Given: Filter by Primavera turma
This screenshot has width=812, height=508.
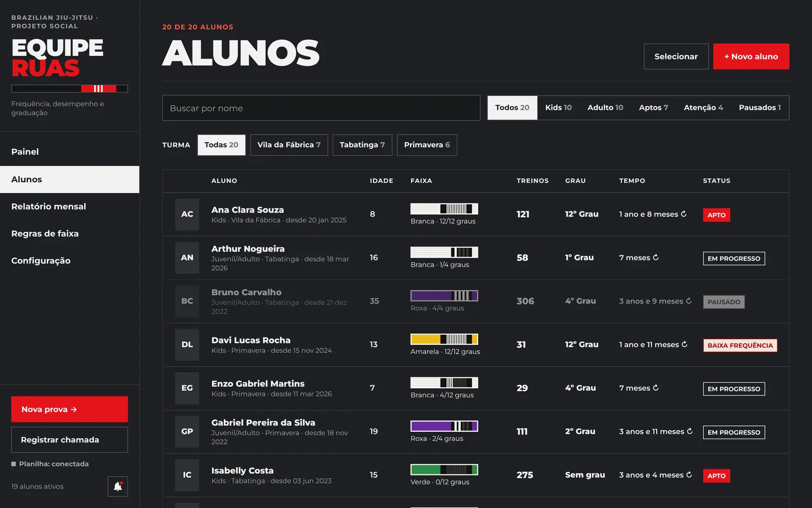Looking at the screenshot, I should (427, 145).
